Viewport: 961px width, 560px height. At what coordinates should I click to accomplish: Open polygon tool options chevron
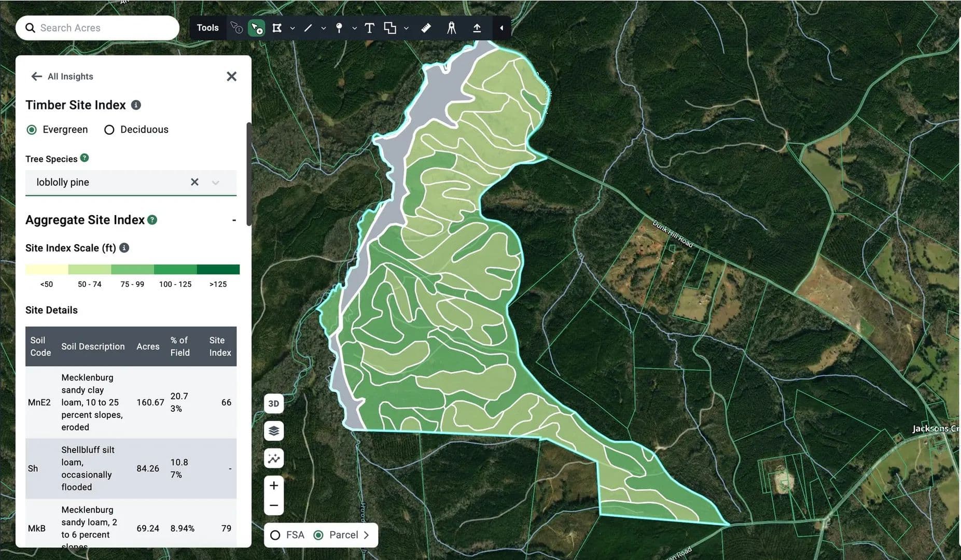[x=293, y=29]
